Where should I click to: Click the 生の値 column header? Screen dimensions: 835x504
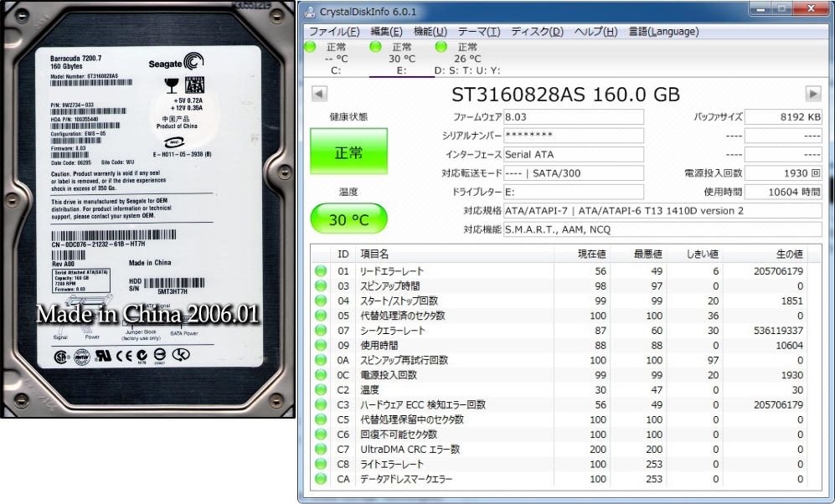[764, 254]
